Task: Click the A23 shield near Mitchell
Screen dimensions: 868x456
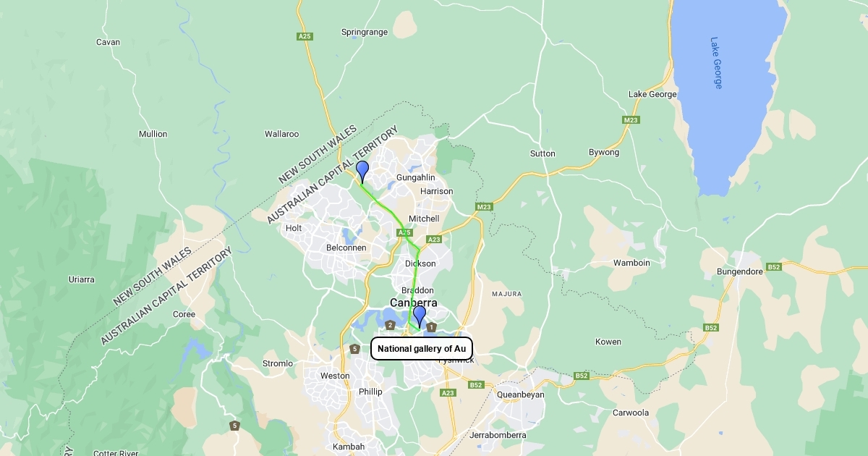Action: click(x=434, y=239)
